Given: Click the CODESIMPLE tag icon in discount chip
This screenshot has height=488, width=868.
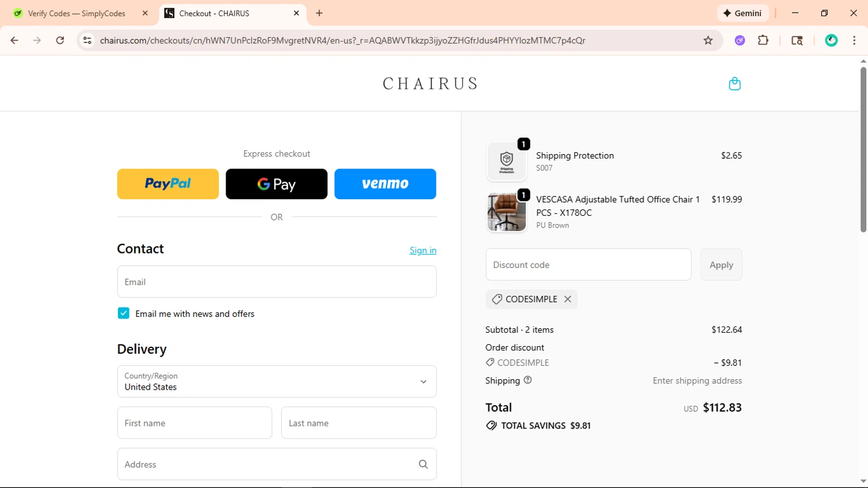Looking at the screenshot, I should 496,299.
